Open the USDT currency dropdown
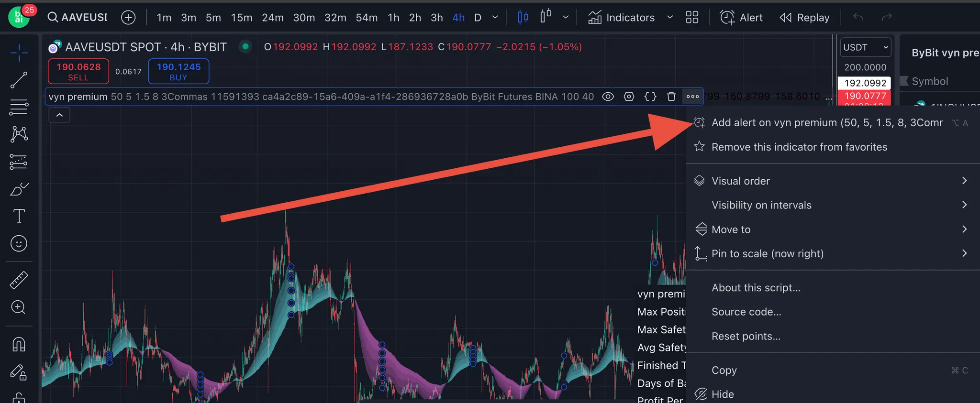 click(865, 47)
